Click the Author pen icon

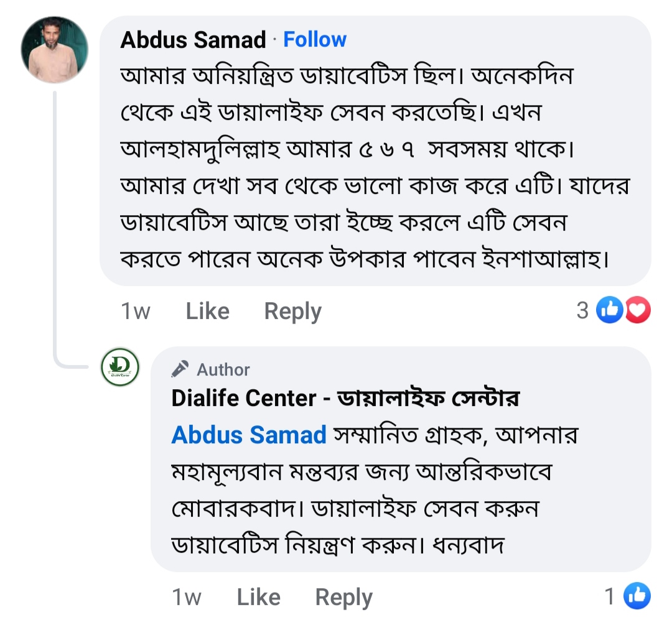180,369
